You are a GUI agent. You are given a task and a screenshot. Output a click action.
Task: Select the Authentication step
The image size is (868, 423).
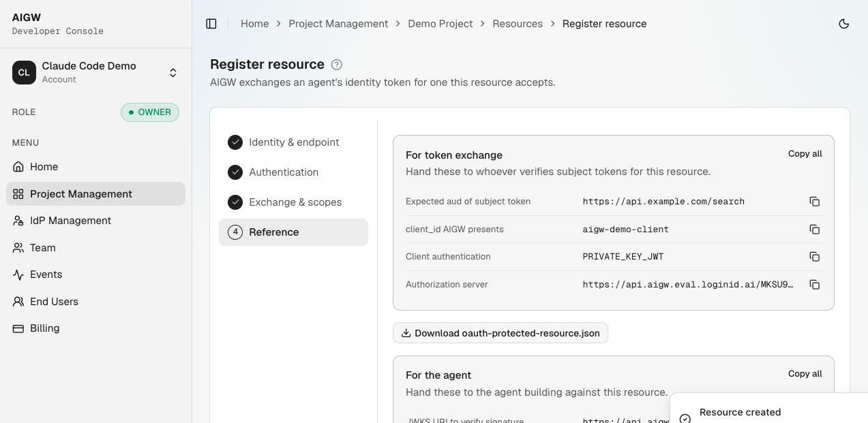click(293, 172)
